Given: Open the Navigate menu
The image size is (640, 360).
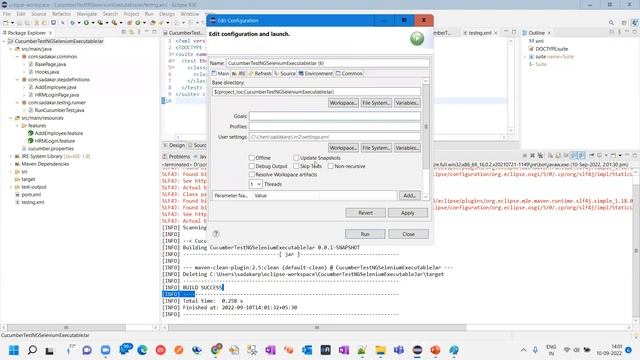Looking at the screenshot, I should [x=87, y=14].
